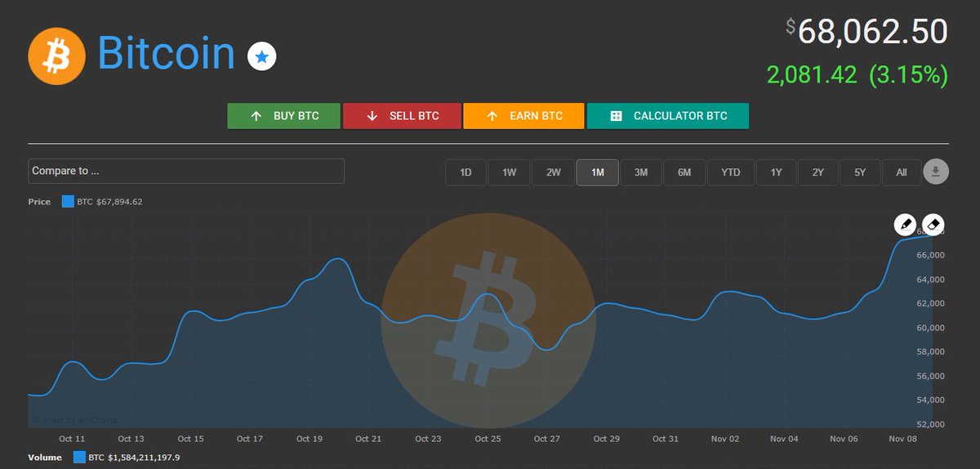Screen dimensions: 980x469
Task: Select the 1W chart range
Action: coord(510,172)
